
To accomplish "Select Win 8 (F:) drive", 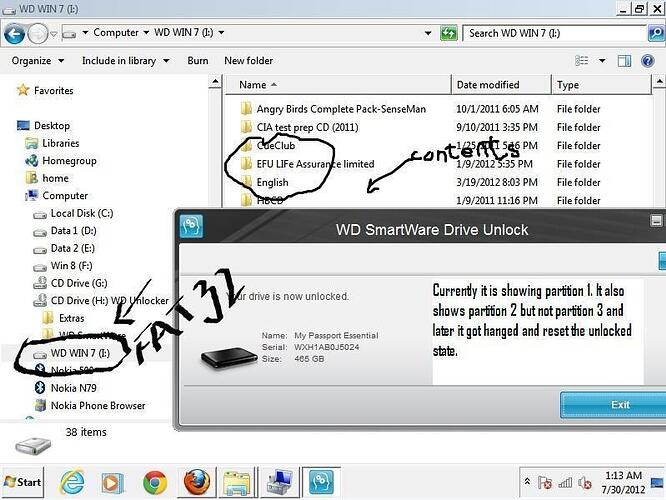I will coord(62,266).
